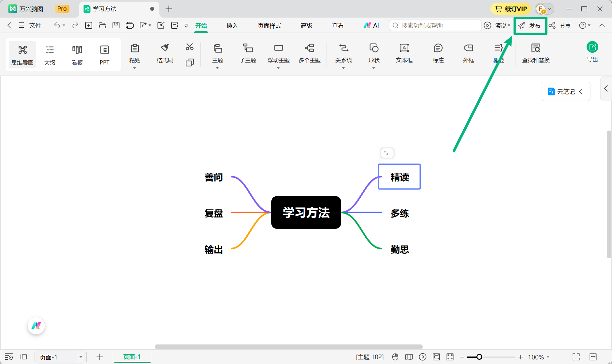
Task: Click the horizontal canvas scrollbar
Action: coord(289,347)
